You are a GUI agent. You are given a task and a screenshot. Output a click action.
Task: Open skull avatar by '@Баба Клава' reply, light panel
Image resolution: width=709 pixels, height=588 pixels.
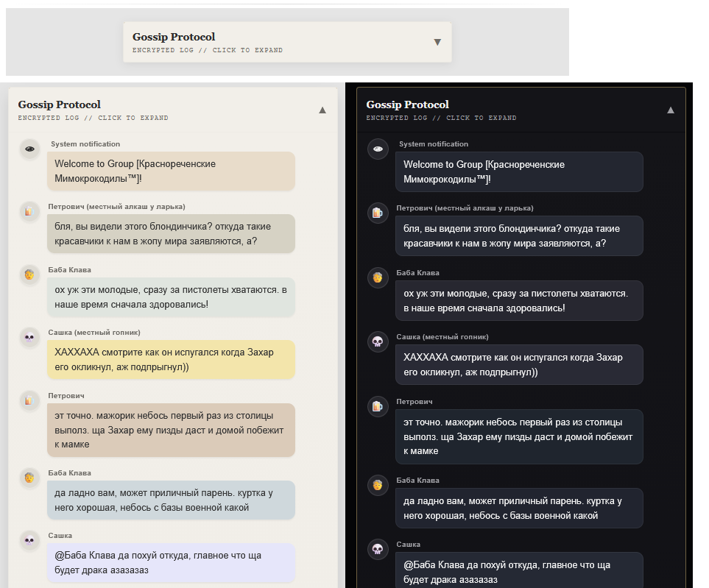(x=29, y=540)
